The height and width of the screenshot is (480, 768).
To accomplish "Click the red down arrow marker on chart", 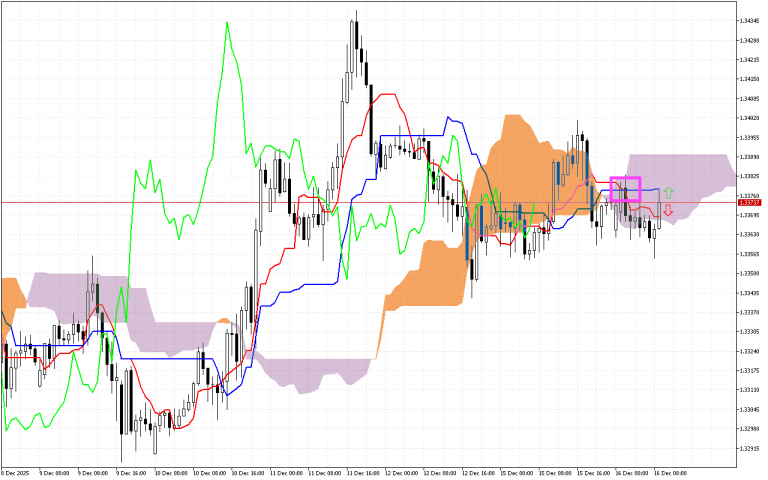I will pyautogui.click(x=668, y=211).
